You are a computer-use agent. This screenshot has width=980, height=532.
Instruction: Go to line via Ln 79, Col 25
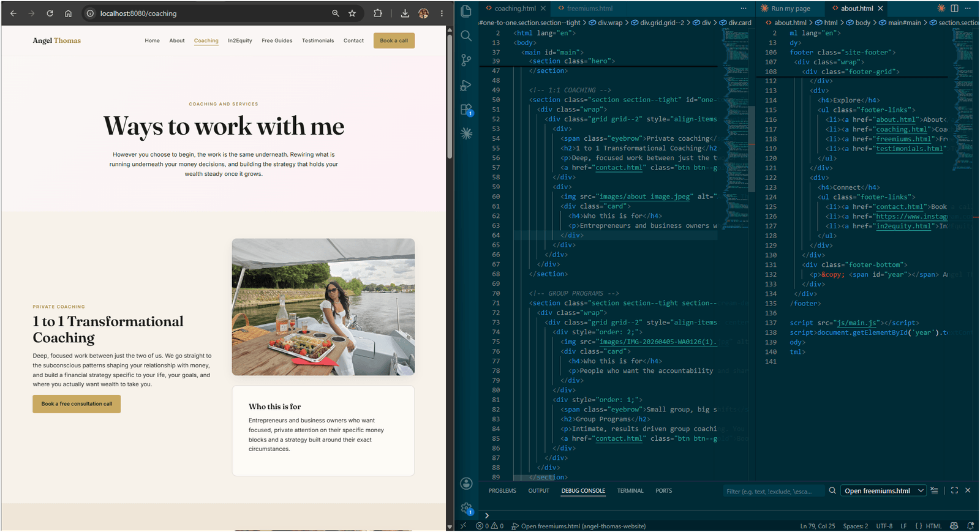[x=817, y=526]
